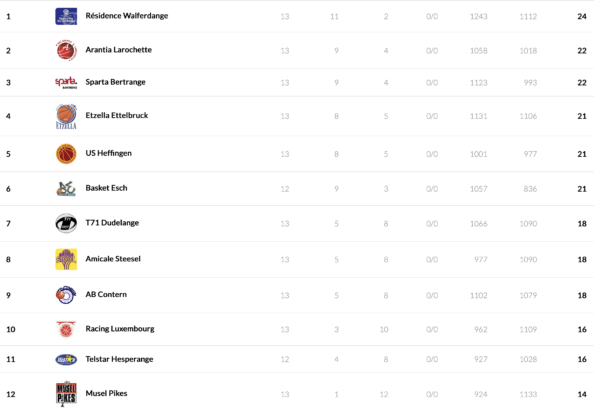This screenshot has width=600, height=413.
Task: Click the Amicale Steesel yellow logo
Action: [x=66, y=259]
